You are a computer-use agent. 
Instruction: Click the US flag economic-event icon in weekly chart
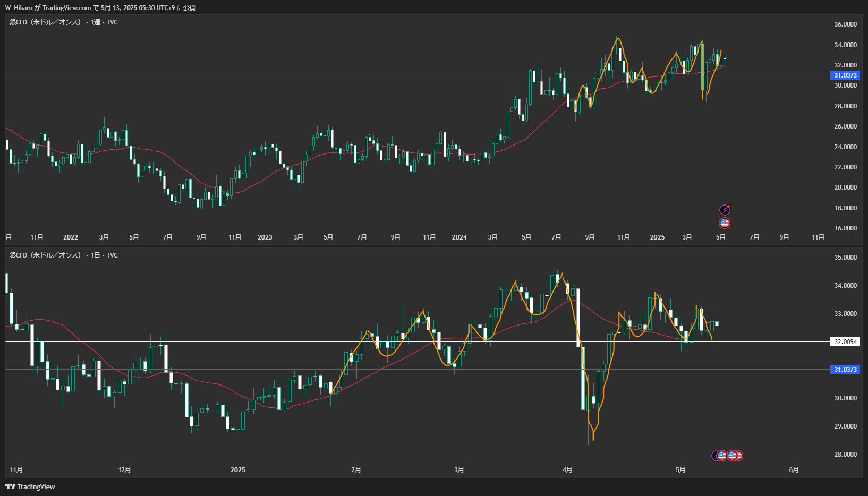pyautogui.click(x=725, y=223)
